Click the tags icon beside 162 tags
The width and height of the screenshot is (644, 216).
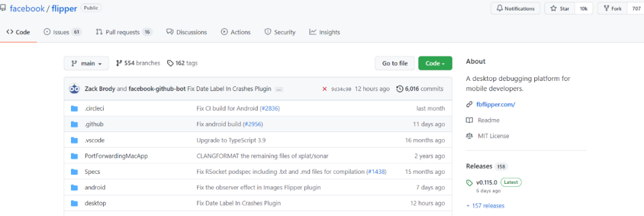point(170,64)
